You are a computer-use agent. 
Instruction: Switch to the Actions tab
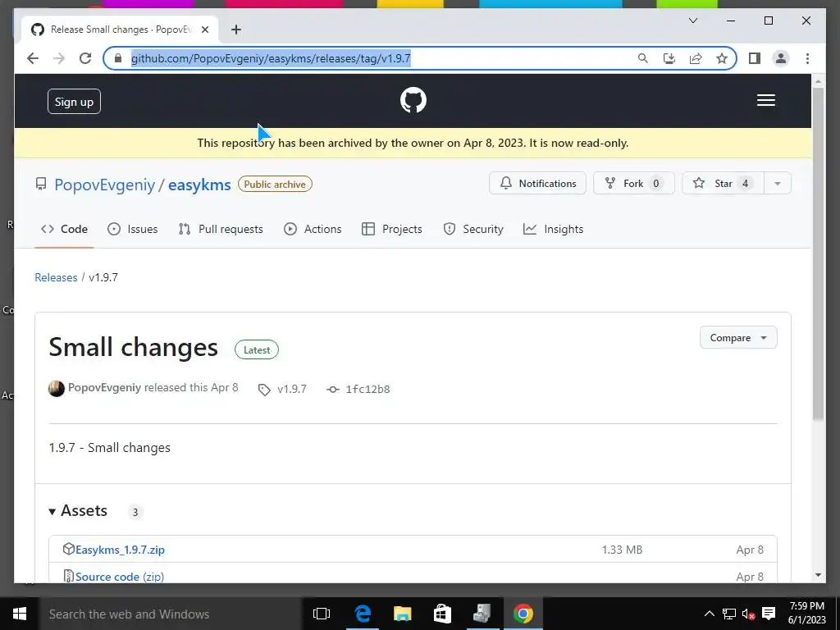tap(313, 230)
